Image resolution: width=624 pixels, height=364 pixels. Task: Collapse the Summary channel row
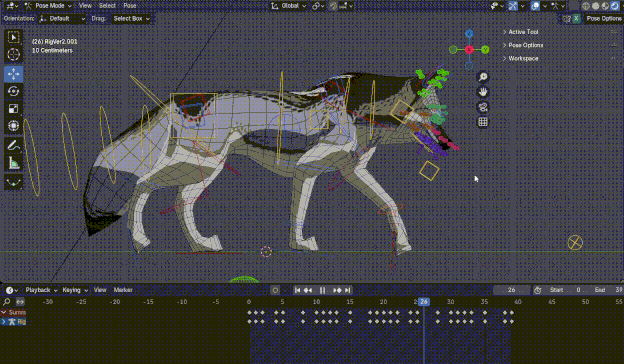pos(4,313)
